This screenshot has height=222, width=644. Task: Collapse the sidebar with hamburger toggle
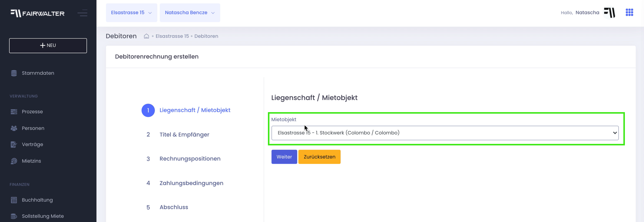[x=82, y=13]
